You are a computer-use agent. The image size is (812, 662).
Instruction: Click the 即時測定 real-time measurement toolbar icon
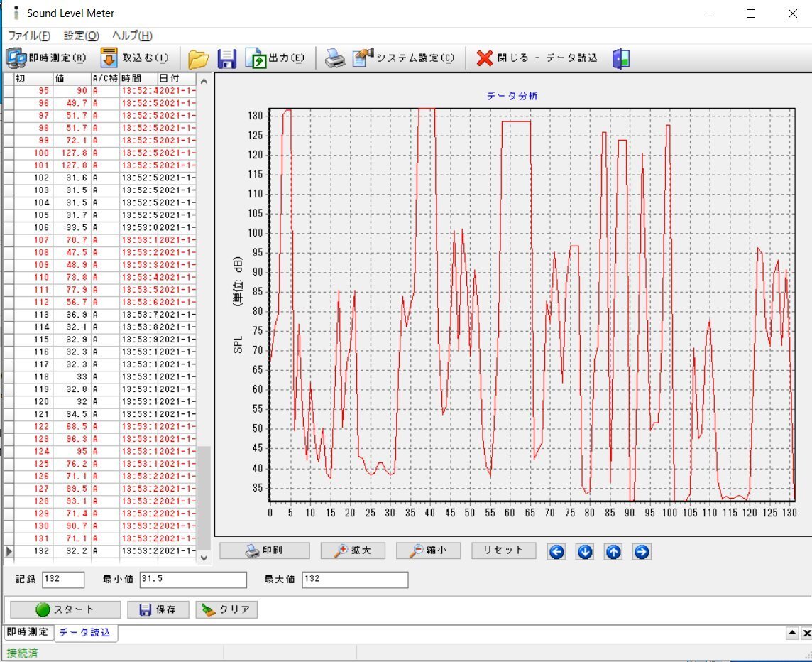coord(16,58)
